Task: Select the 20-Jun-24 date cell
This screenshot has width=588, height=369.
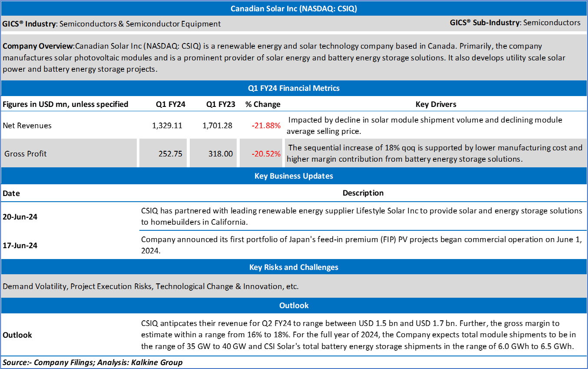Action: click(x=20, y=217)
